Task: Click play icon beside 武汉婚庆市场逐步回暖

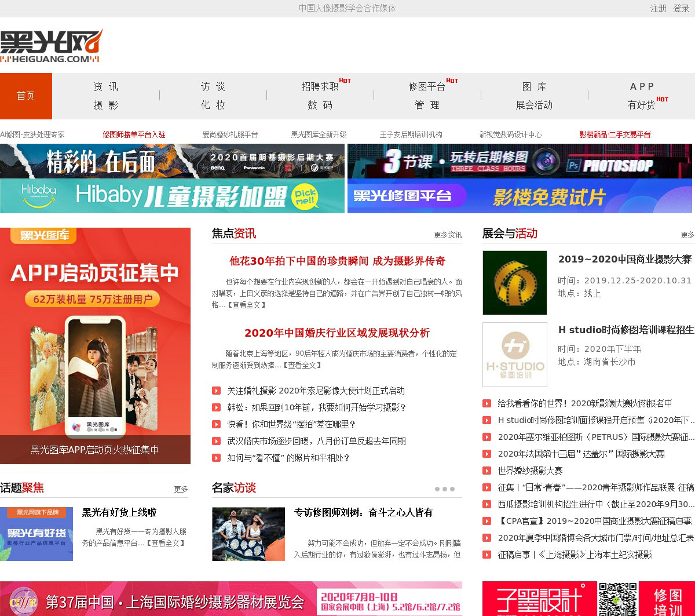Action: 216,441
